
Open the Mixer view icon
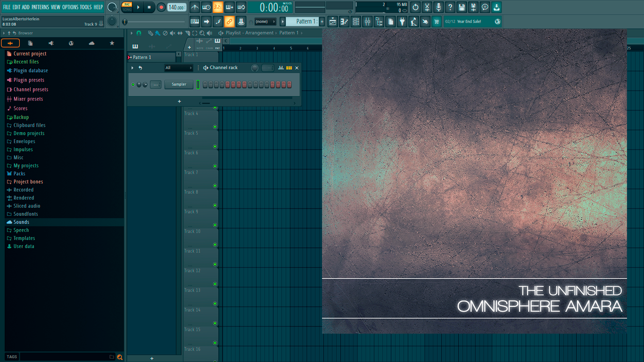tap(367, 21)
